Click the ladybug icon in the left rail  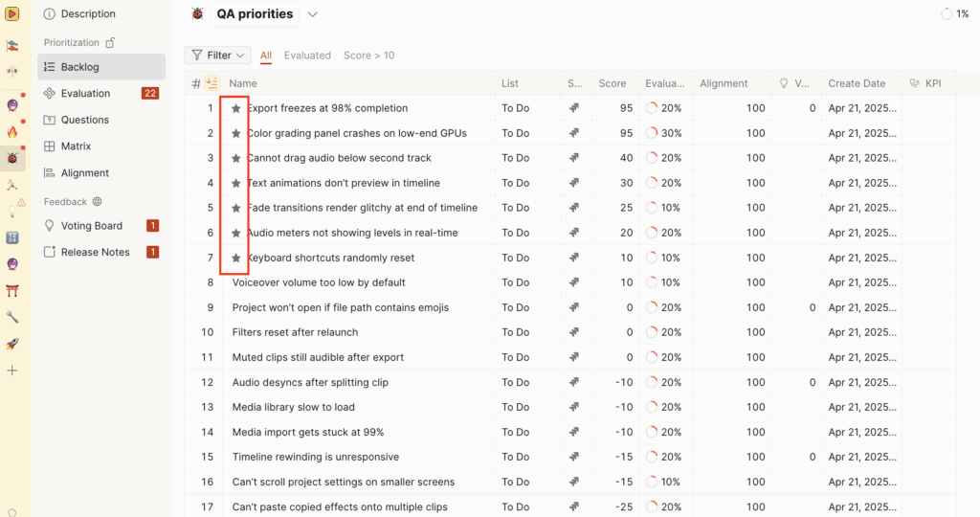[12, 158]
